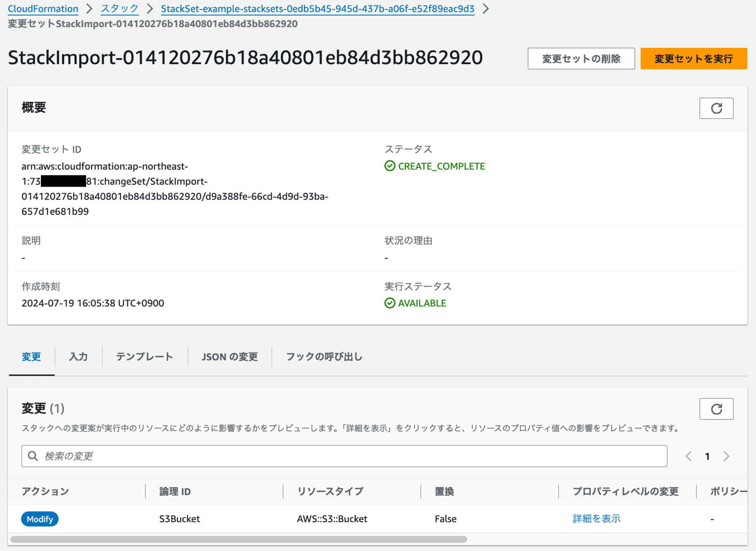Open the CloudFormation breadcrumb link
The width and height of the screenshot is (756, 551).
[43, 9]
